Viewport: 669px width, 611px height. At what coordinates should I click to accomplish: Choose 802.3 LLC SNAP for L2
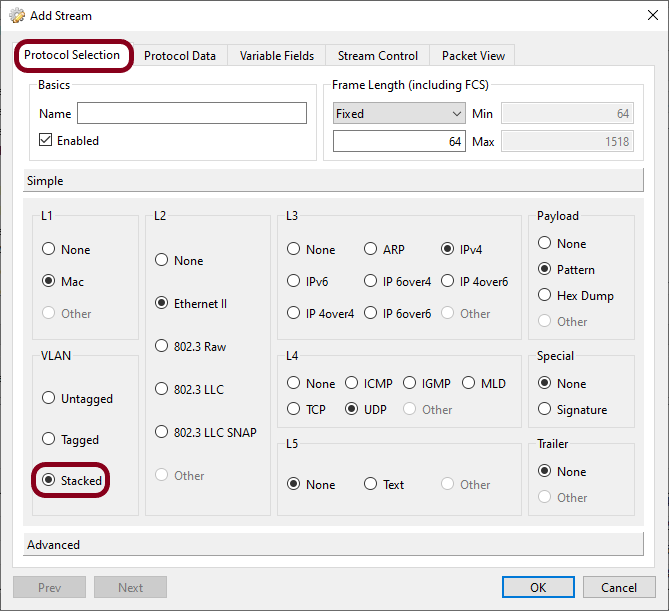pyautogui.click(x=162, y=433)
